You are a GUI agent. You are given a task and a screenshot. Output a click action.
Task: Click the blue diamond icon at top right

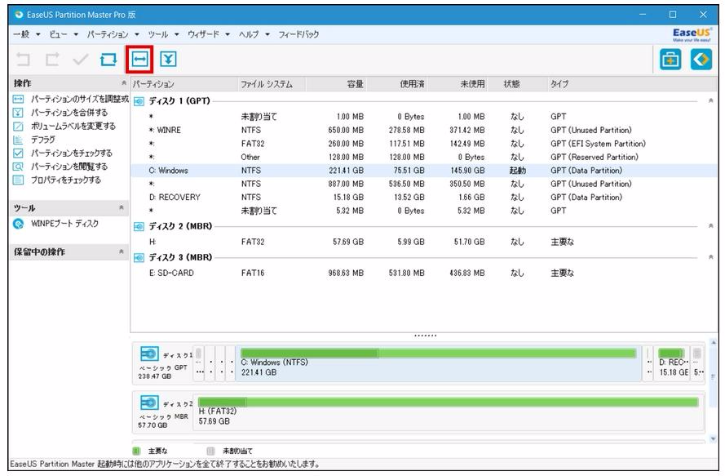pyautogui.click(x=701, y=59)
